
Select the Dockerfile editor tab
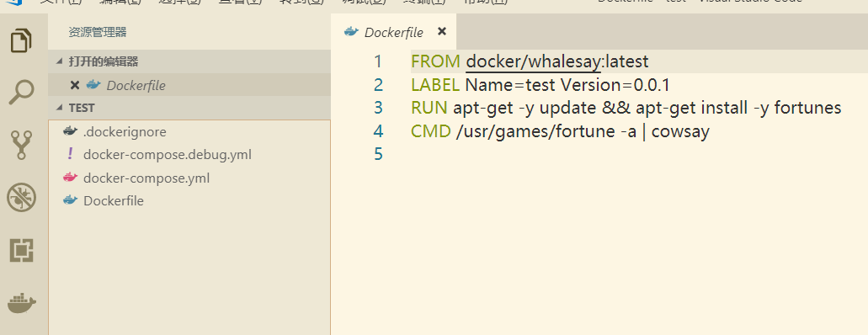click(x=394, y=32)
